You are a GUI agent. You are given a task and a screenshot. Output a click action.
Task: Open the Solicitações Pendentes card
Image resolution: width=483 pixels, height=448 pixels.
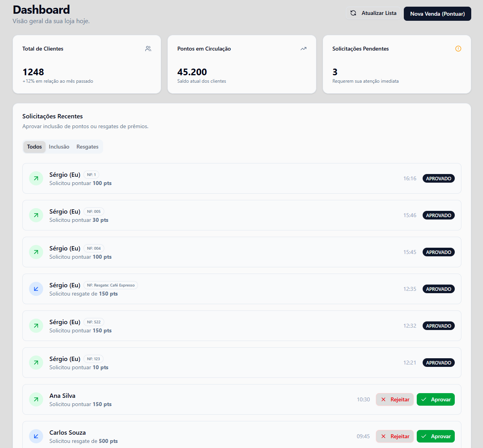[x=397, y=65]
